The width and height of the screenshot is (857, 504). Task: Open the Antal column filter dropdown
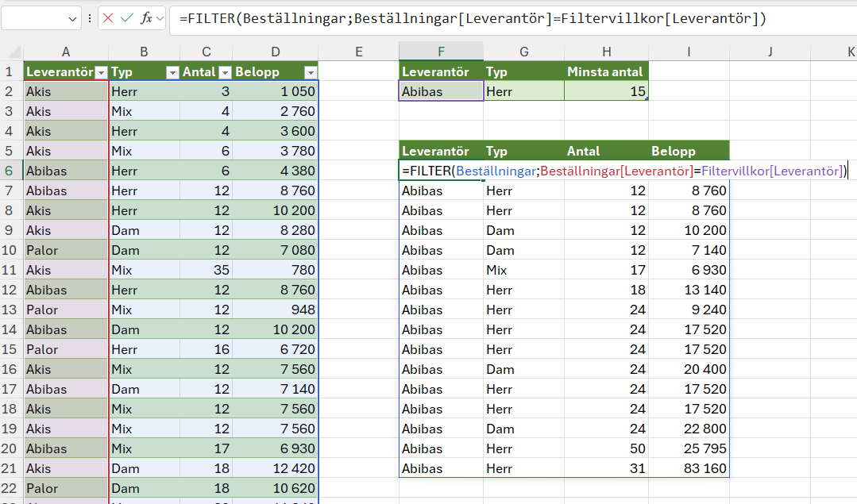click(226, 72)
